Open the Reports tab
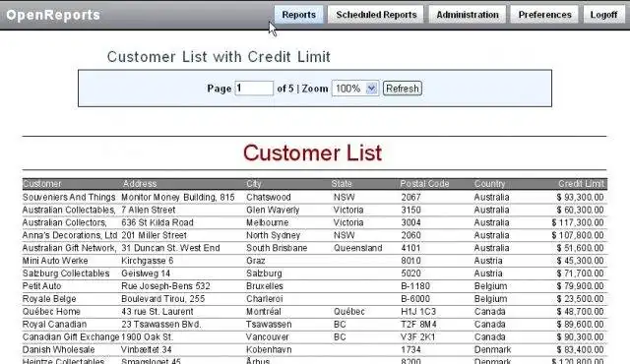Viewport: 630px width, 364px height. pos(298,15)
